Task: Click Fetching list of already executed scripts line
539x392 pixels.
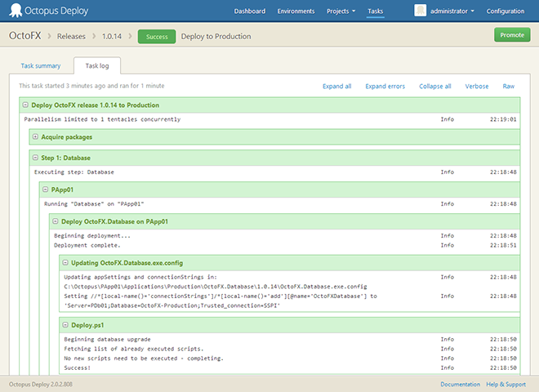Action: tap(134, 349)
